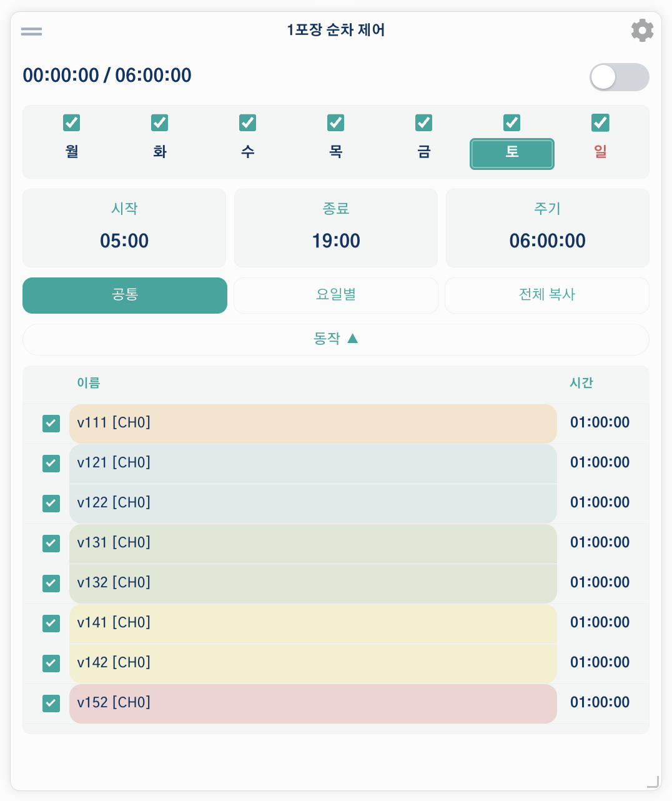The height and width of the screenshot is (801, 672).
Task: Uncheck the v132 [CH0] row checkbox
Action: coord(51,584)
